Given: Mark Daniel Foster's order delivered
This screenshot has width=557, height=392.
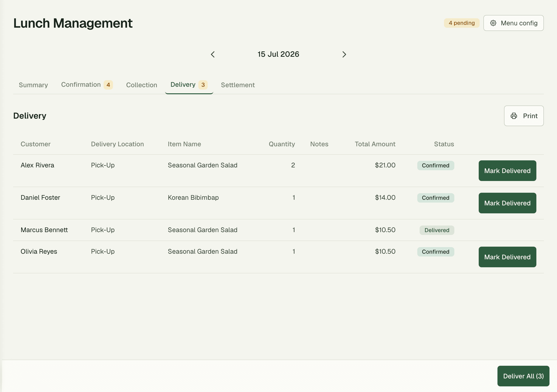Looking at the screenshot, I should pos(507,203).
